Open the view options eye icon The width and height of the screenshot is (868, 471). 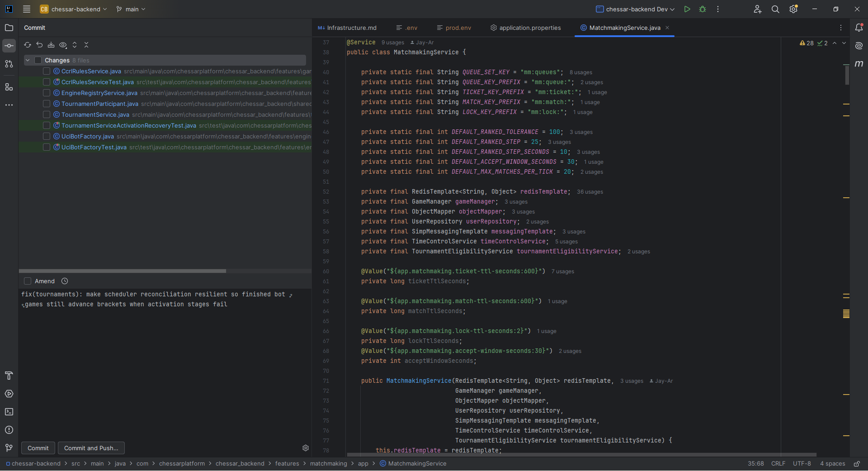coord(63,45)
